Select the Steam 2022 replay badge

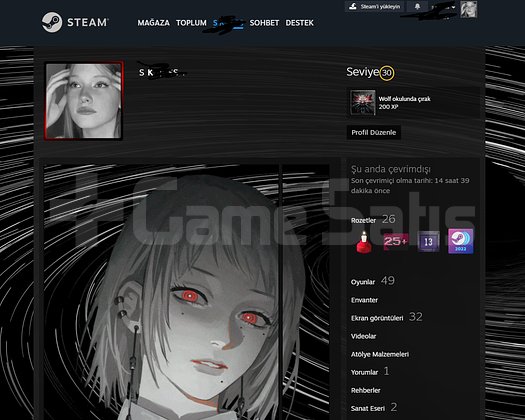[461, 241]
